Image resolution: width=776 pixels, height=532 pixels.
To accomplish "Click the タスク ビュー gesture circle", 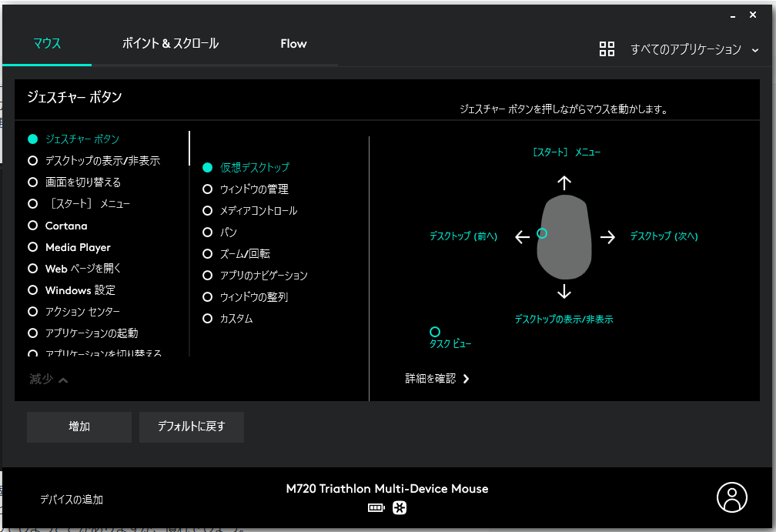I will [x=436, y=331].
